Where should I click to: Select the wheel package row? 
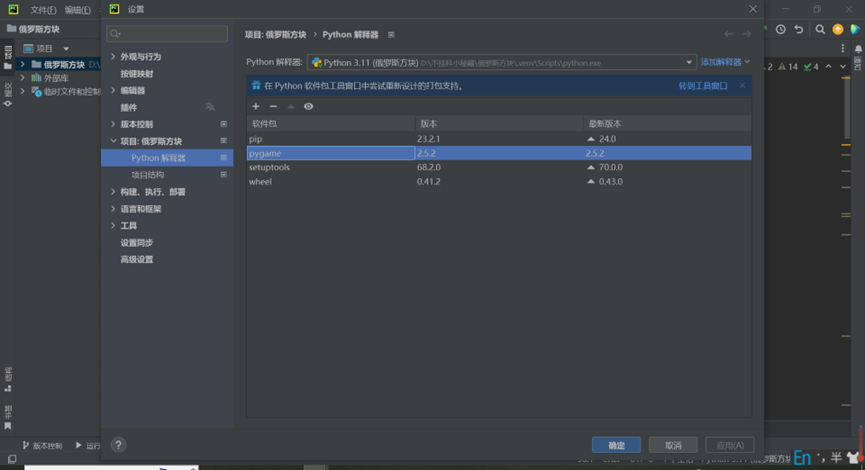(x=499, y=181)
